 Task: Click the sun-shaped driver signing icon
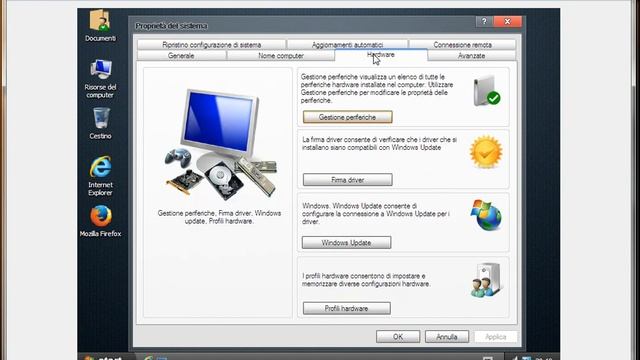pos(486,152)
